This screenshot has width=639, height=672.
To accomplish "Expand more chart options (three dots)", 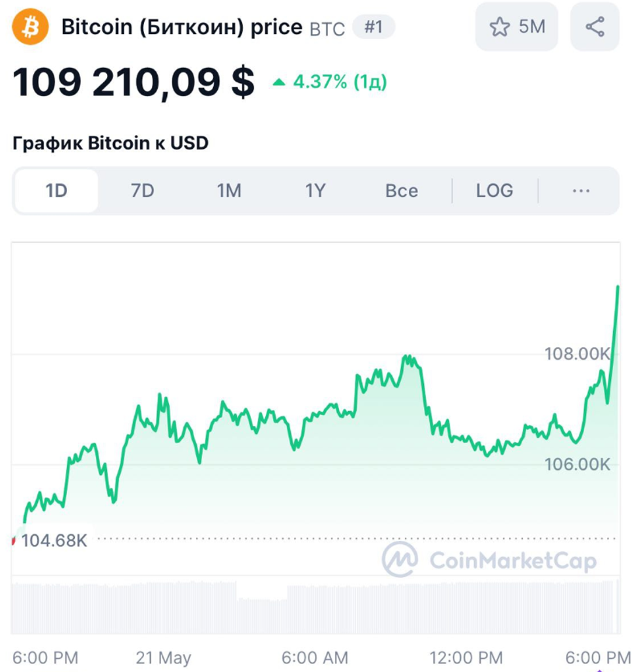I will [x=580, y=191].
